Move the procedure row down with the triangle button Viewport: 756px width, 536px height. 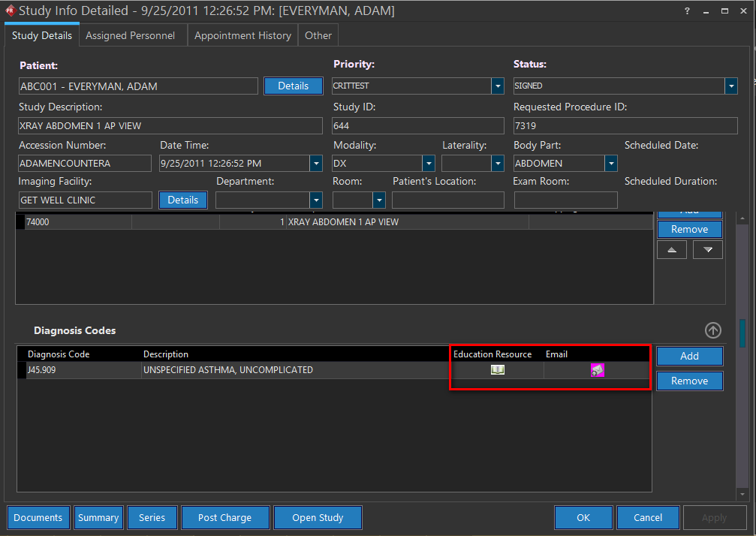[x=707, y=250]
